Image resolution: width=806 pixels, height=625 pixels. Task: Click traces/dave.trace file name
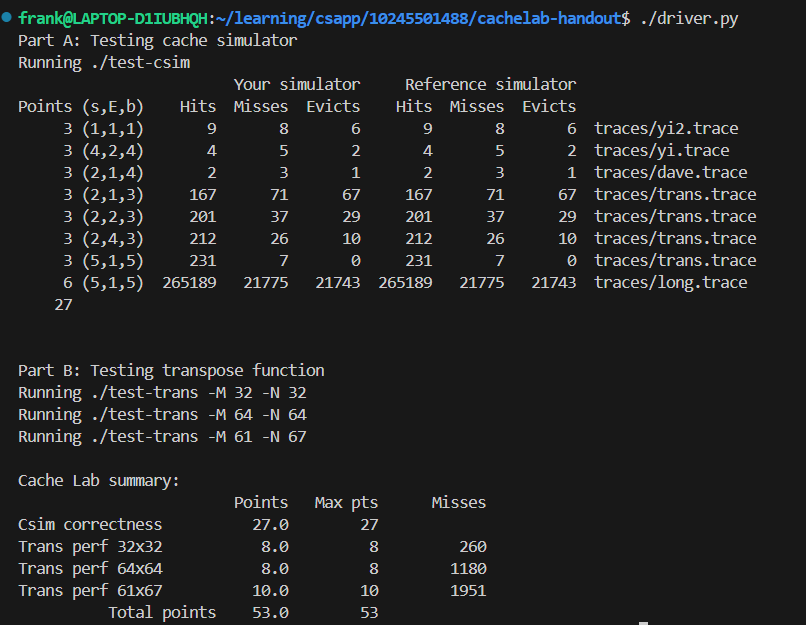click(671, 173)
